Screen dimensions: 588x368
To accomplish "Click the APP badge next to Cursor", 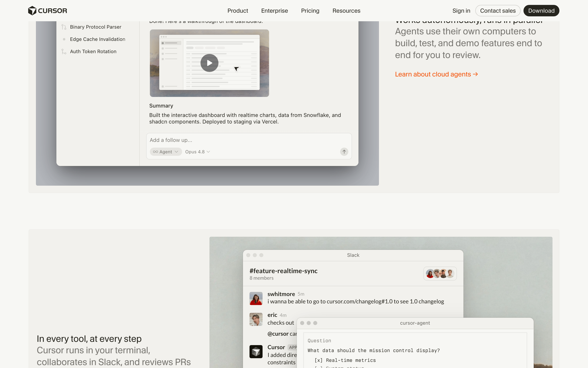I will 293,347.
